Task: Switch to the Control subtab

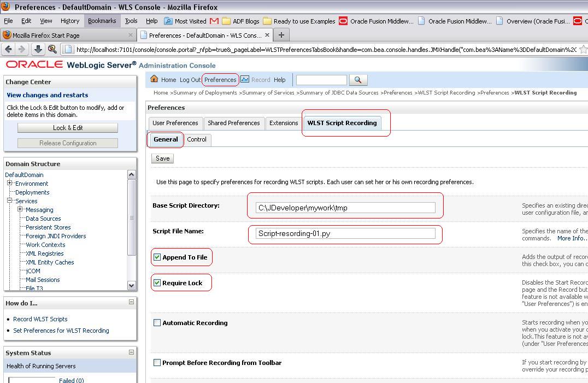Action: click(x=197, y=139)
